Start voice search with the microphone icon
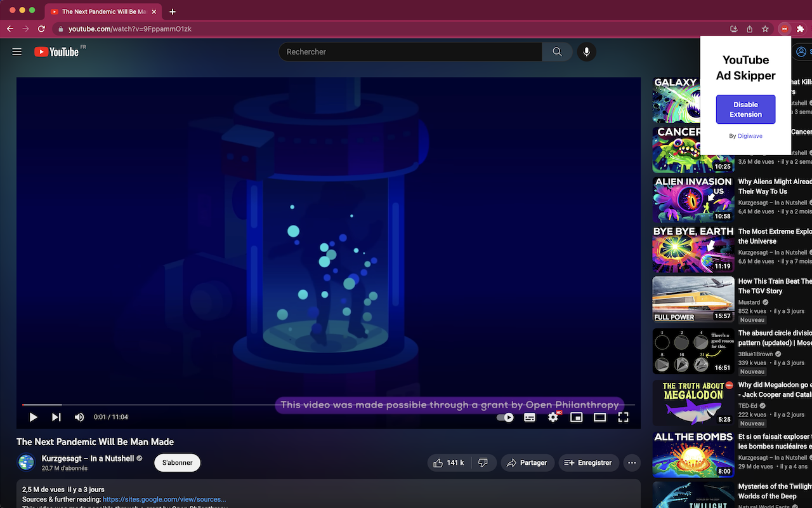This screenshot has width=812, height=508. point(586,51)
